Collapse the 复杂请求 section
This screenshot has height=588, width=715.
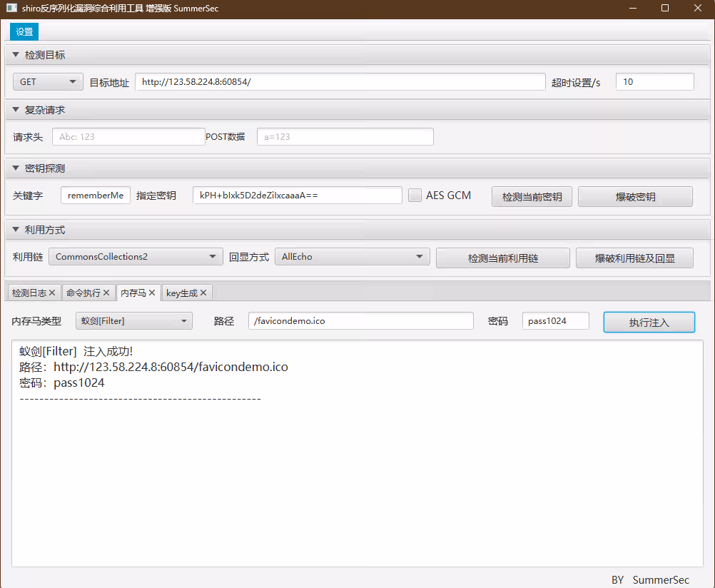16,110
